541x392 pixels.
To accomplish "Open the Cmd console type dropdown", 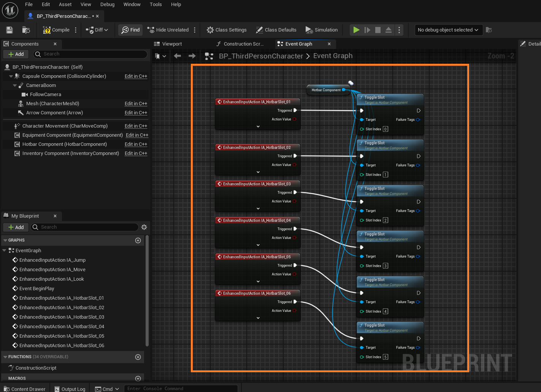I will (107, 389).
